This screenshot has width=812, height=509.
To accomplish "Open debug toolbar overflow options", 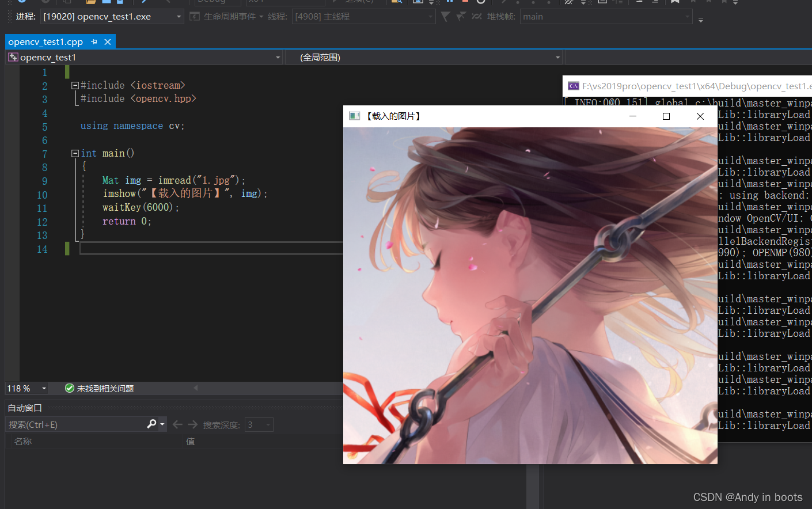I will tap(701, 19).
